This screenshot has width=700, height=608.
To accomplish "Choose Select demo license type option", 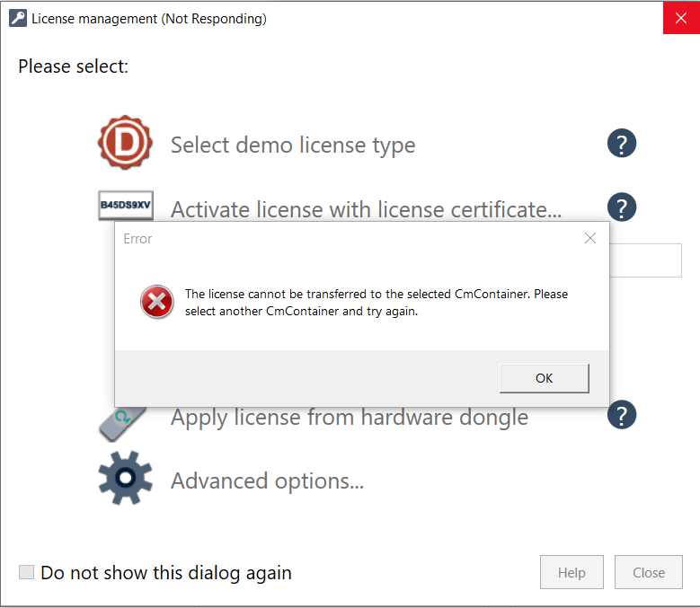I will point(293,145).
